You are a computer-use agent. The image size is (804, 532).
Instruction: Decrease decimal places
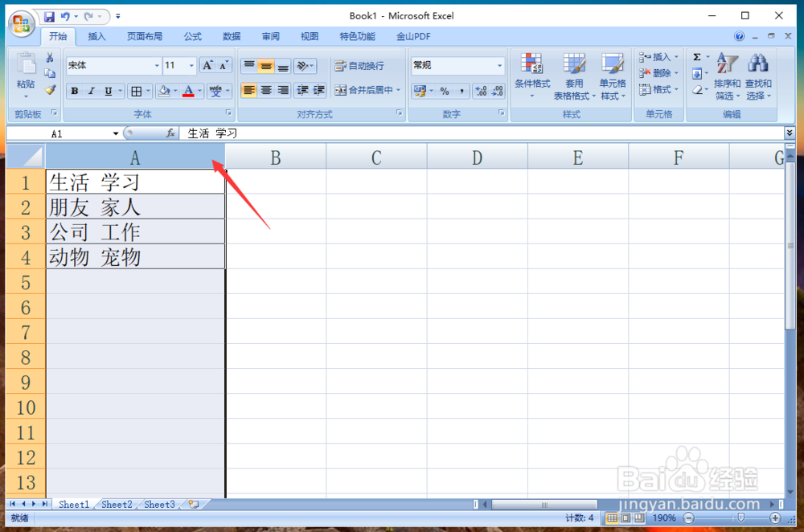[x=498, y=92]
